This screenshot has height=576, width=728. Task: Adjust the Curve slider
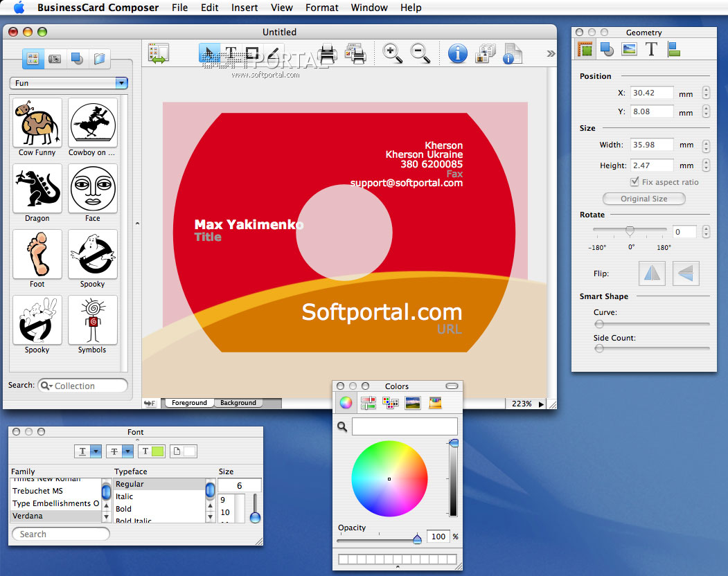click(599, 324)
